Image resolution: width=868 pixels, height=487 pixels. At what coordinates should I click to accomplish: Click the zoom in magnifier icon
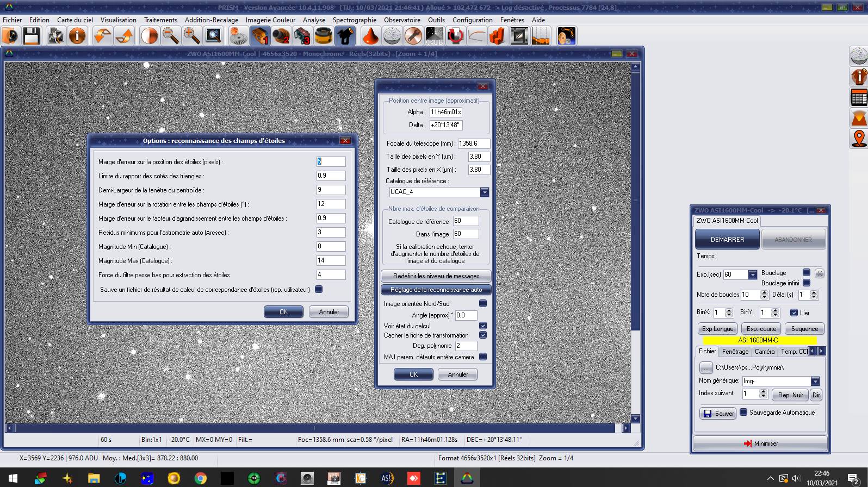coord(191,36)
